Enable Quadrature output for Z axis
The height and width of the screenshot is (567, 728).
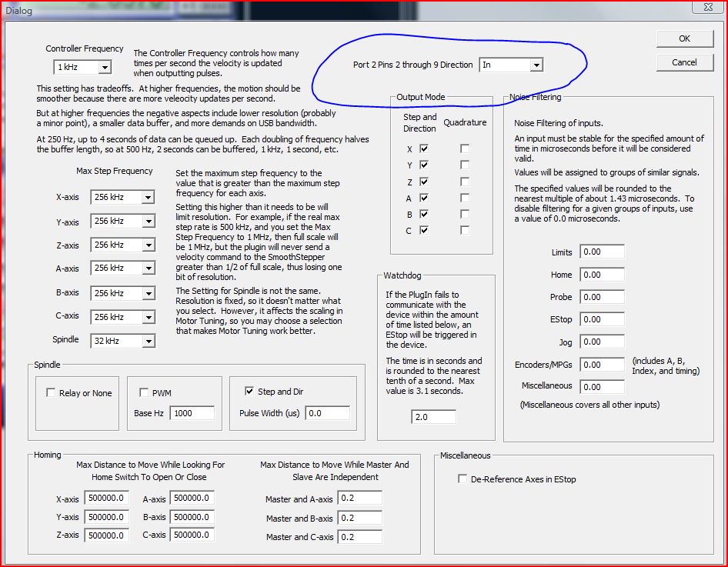466,182
